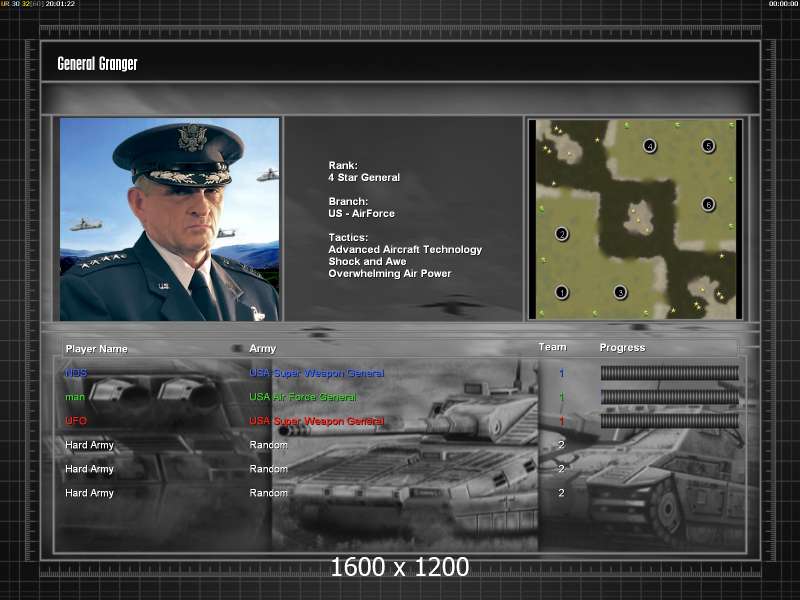Click the 'Team' column header

pyautogui.click(x=553, y=347)
